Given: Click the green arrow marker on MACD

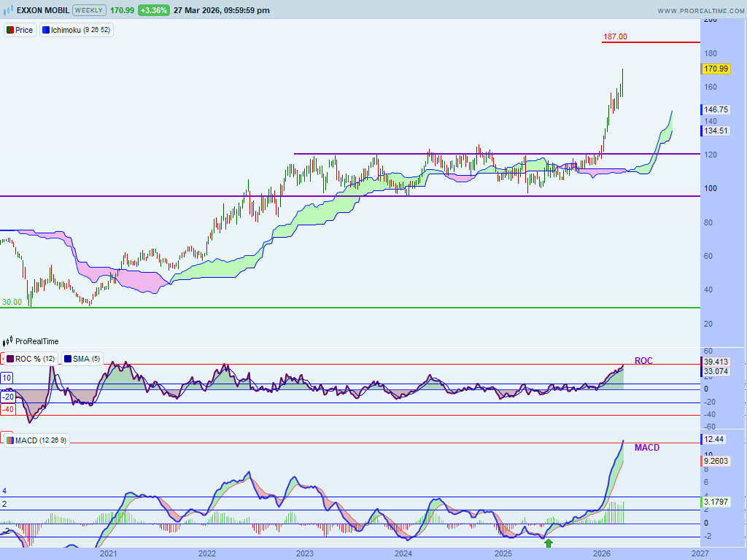Looking at the screenshot, I should click(548, 543).
